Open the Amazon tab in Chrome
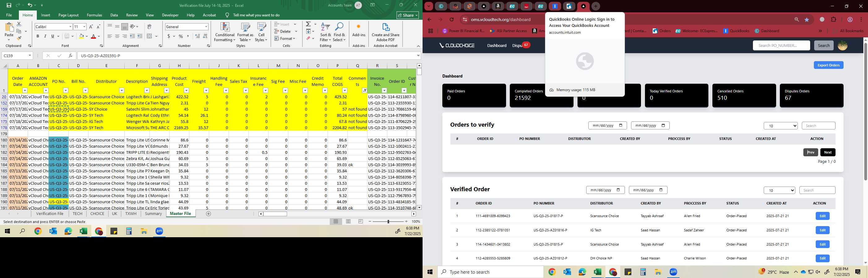The height and width of the screenshot is (278, 868). pyautogui.click(x=498, y=6)
